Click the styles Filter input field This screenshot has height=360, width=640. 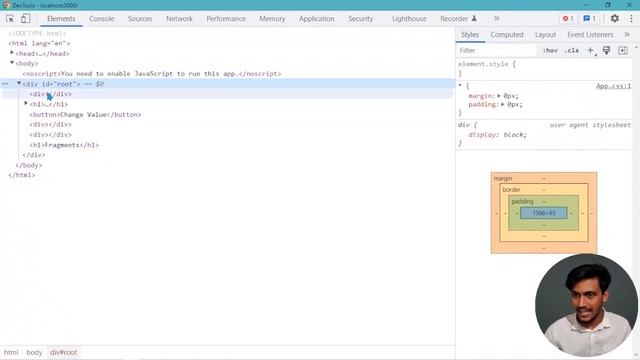tap(496, 51)
